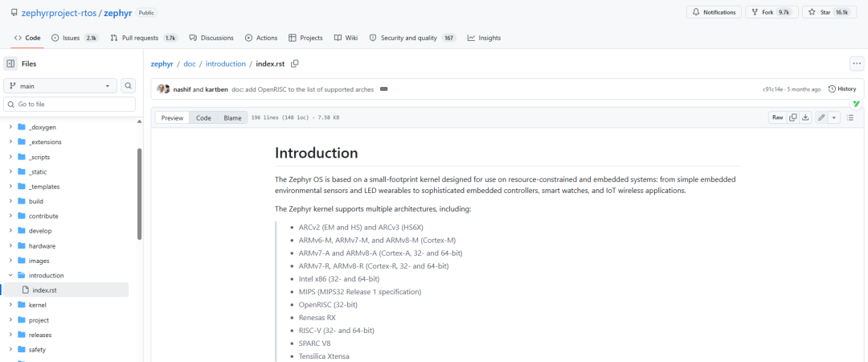
Task: Open zephyr repository name link
Action: 118,12
